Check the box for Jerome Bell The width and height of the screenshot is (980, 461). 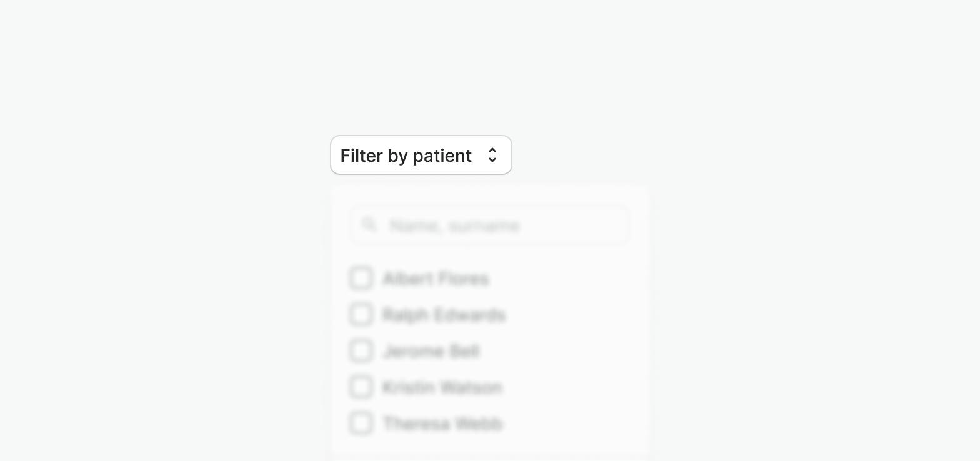[361, 350]
